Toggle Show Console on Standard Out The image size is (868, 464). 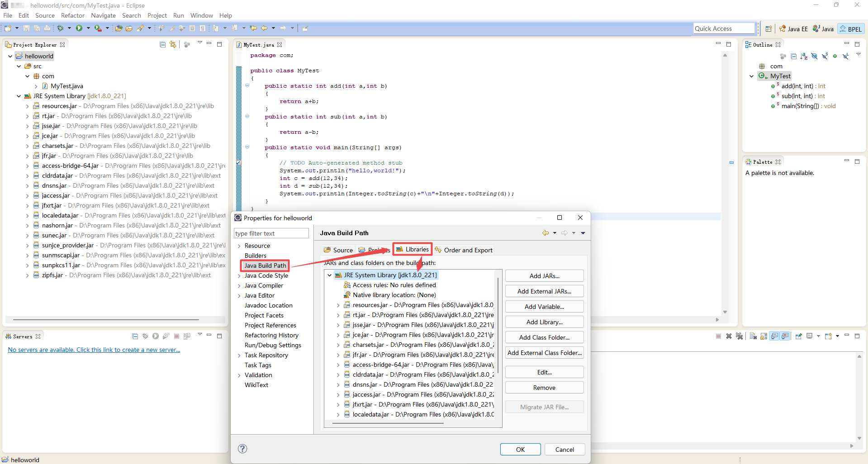[775, 336]
